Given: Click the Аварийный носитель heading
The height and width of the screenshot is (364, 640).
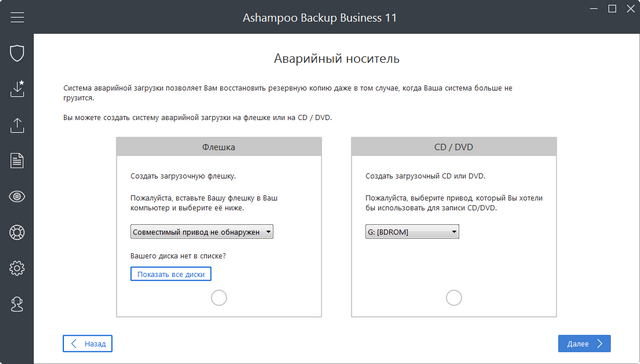Looking at the screenshot, I should 336,59.
